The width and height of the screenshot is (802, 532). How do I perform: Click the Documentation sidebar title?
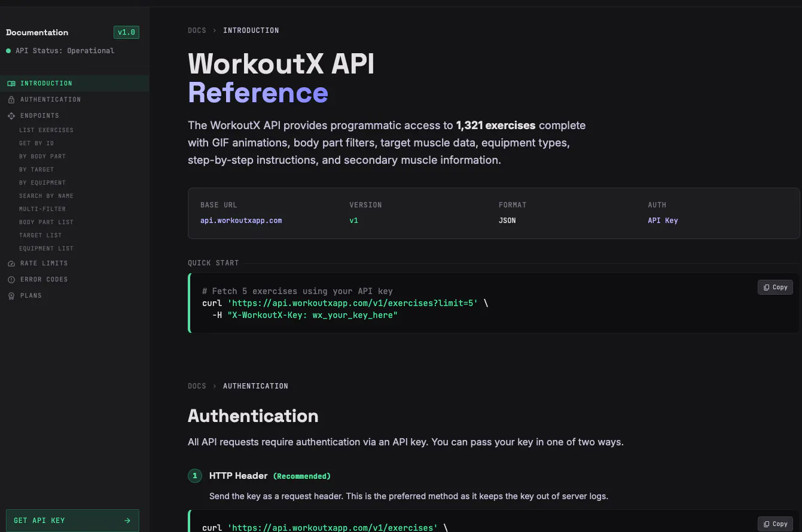tap(37, 32)
